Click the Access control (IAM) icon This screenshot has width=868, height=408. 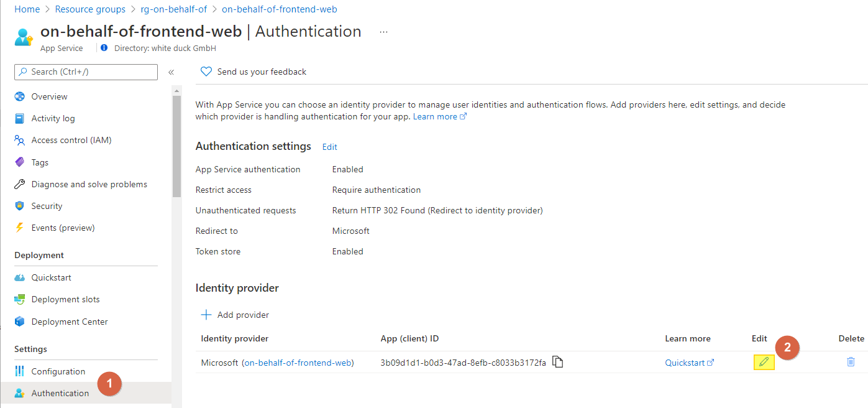tap(20, 140)
